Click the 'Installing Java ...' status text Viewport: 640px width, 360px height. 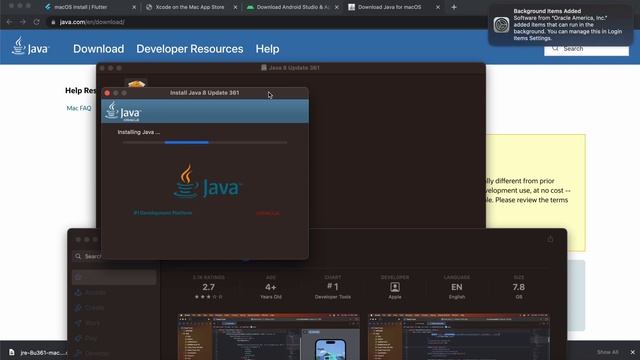point(139,132)
